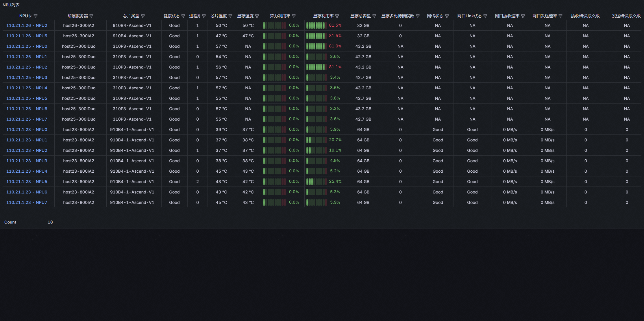Open link 110.21.1.25 - NPU0
Screen dimensions: 644x321
click(27, 46)
